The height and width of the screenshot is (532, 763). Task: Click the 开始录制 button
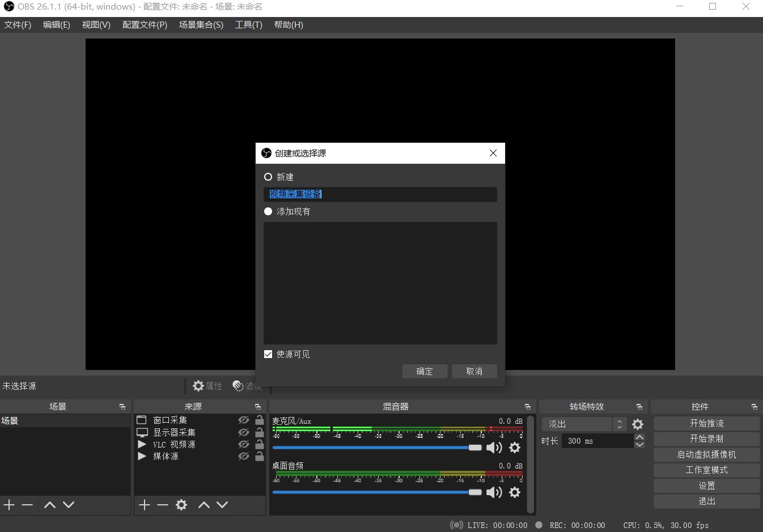point(706,439)
